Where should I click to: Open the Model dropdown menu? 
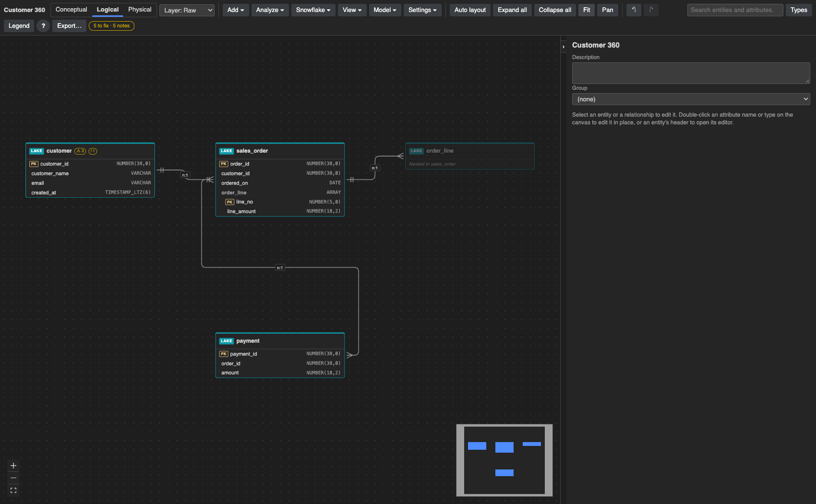tap(385, 10)
